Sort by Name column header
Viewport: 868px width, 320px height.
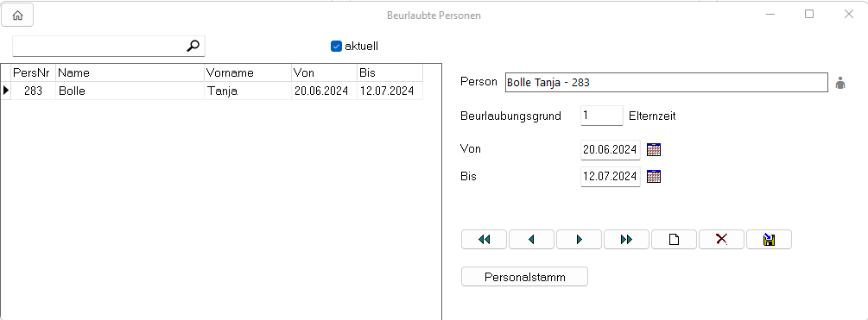[x=130, y=72]
